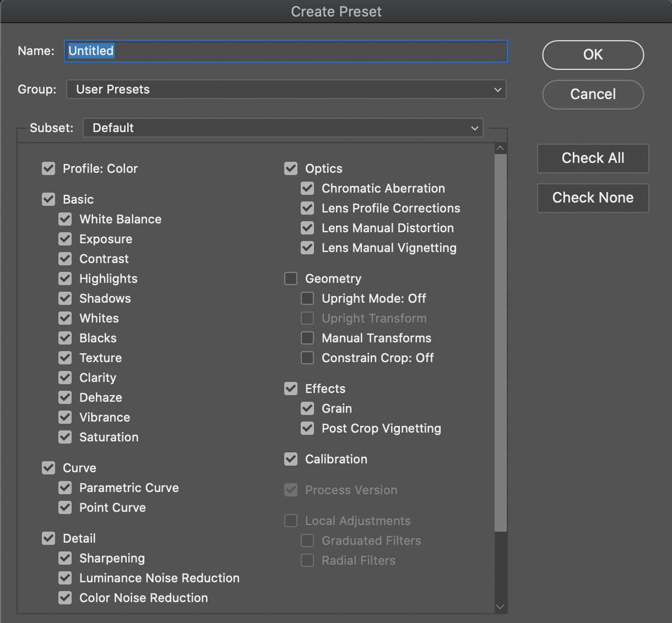Toggle the Basic group checkbox
The width and height of the screenshot is (672, 623).
(x=49, y=199)
